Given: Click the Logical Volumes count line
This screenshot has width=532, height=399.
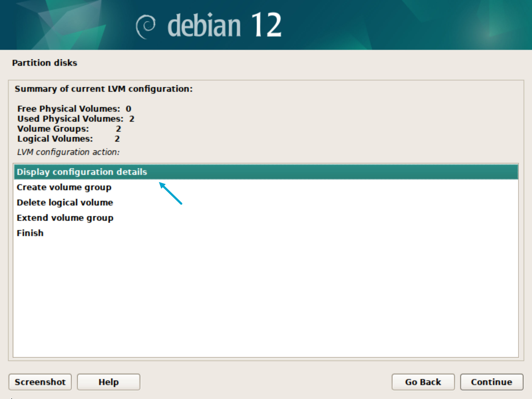Looking at the screenshot, I should (x=68, y=139).
